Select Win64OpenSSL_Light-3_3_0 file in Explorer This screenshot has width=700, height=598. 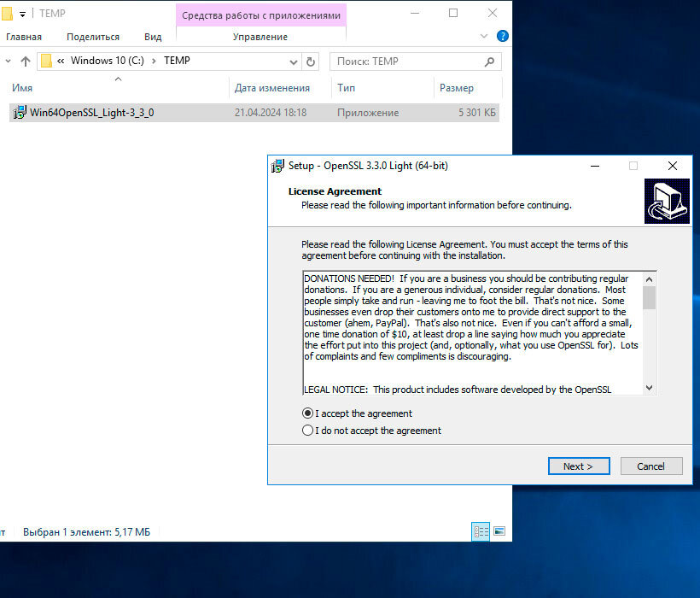(254, 113)
